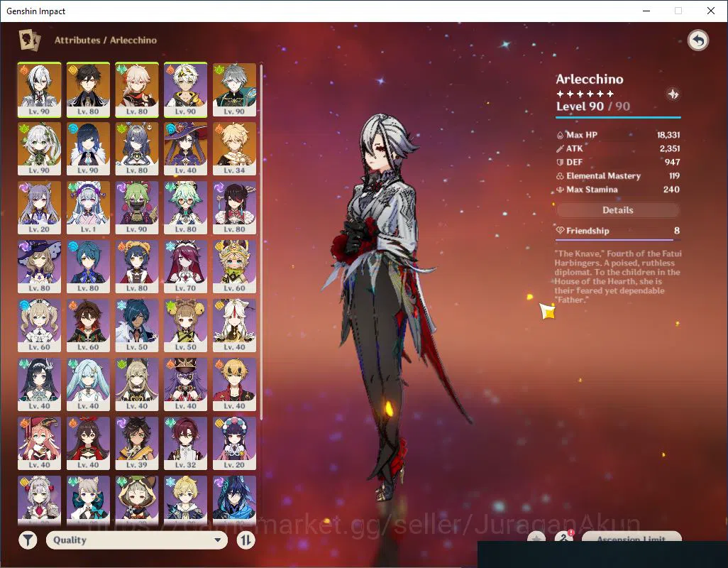Open Yelan's character card
Image resolution: width=728 pixels, height=568 pixels.
pyautogui.click(x=88, y=148)
